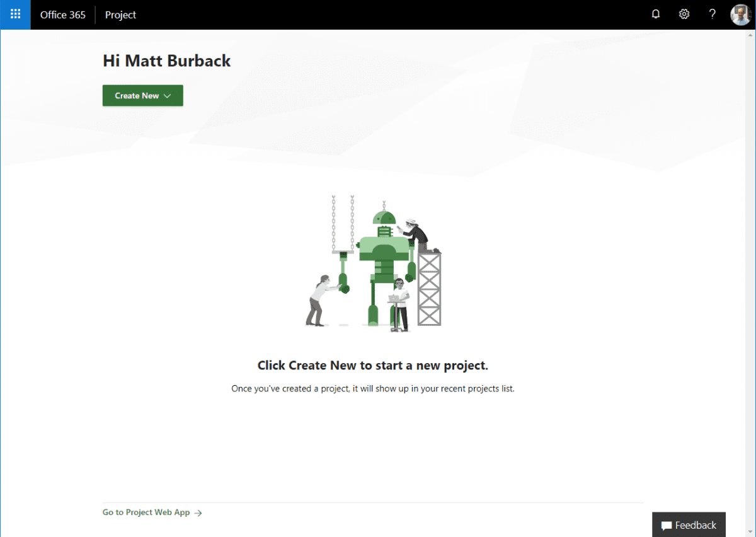Viewport: 756px width, 537px height.
Task: Select Project in the header
Action: [x=120, y=14]
